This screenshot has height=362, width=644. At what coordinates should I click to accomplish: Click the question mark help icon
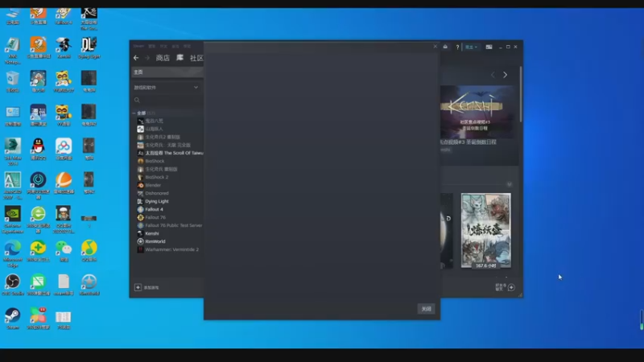coord(457,47)
